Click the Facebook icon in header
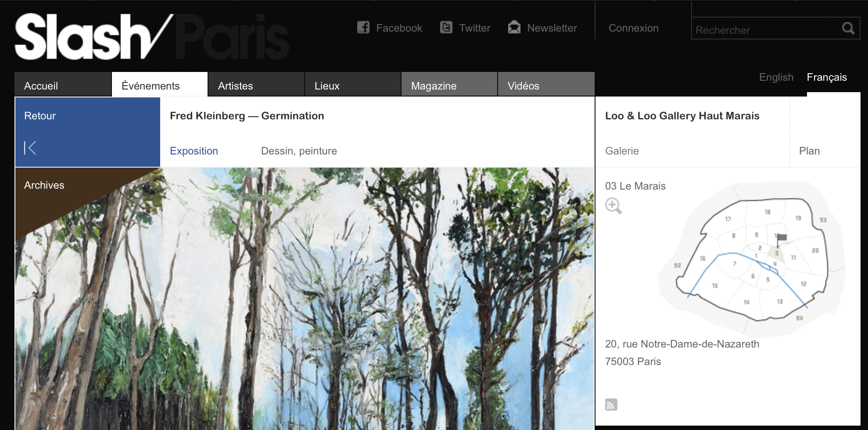This screenshot has width=868, height=430. point(363,28)
